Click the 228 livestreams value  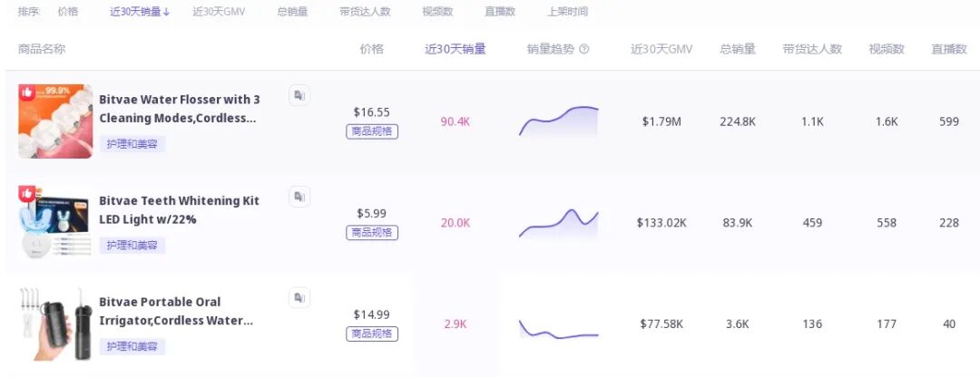(949, 223)
